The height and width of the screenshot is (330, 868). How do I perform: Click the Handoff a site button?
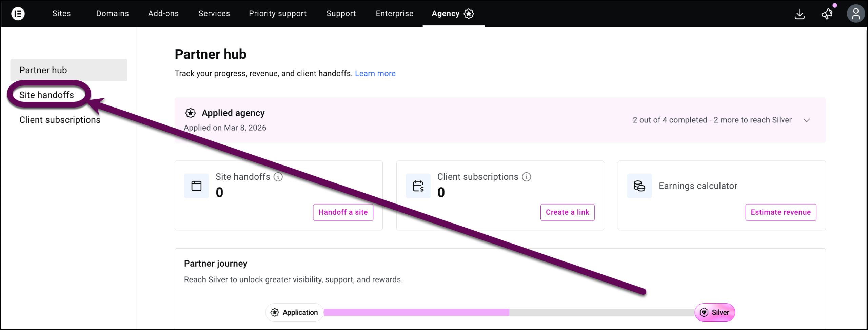pos(343,212)
